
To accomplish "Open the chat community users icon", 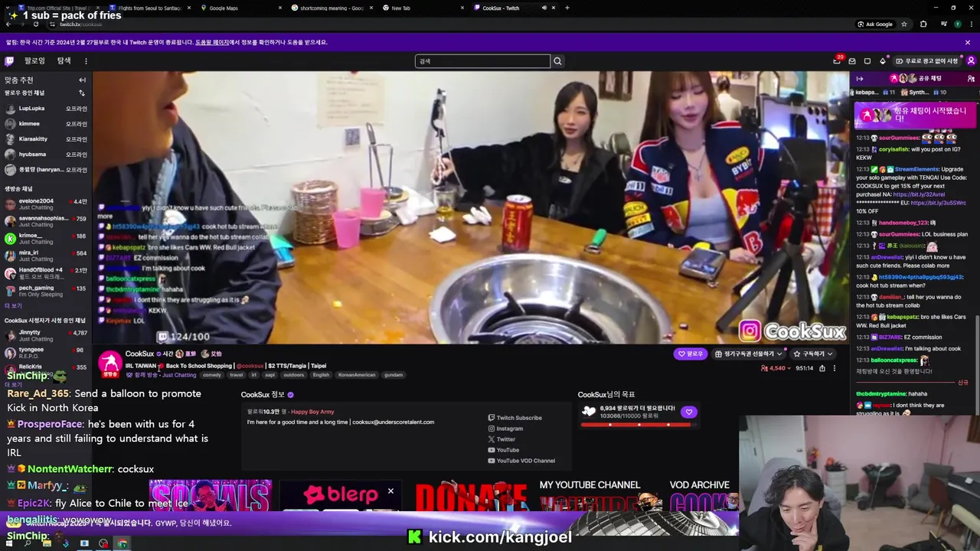I will coord(971,78).
